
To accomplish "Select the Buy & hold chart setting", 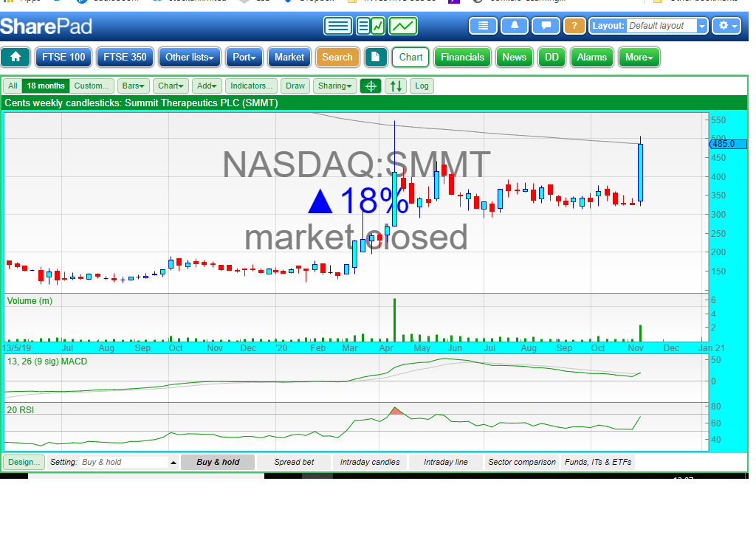I will pos(218,462).
